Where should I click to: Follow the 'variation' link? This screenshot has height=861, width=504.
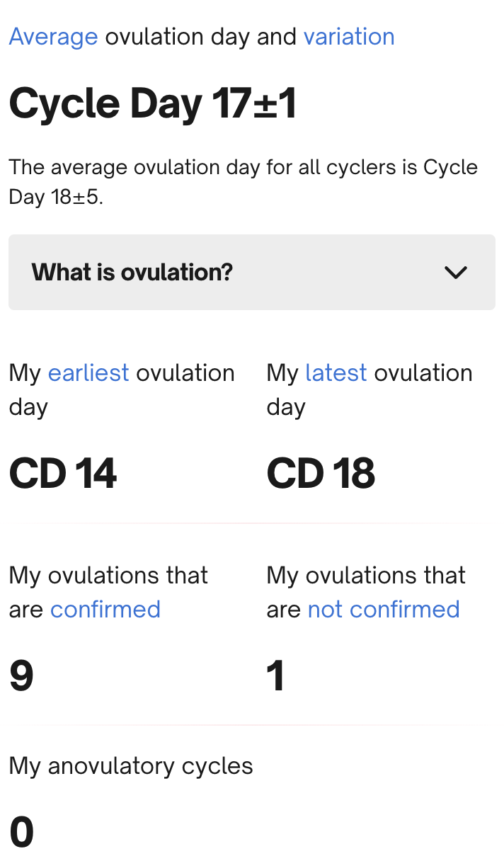[349, 37]
